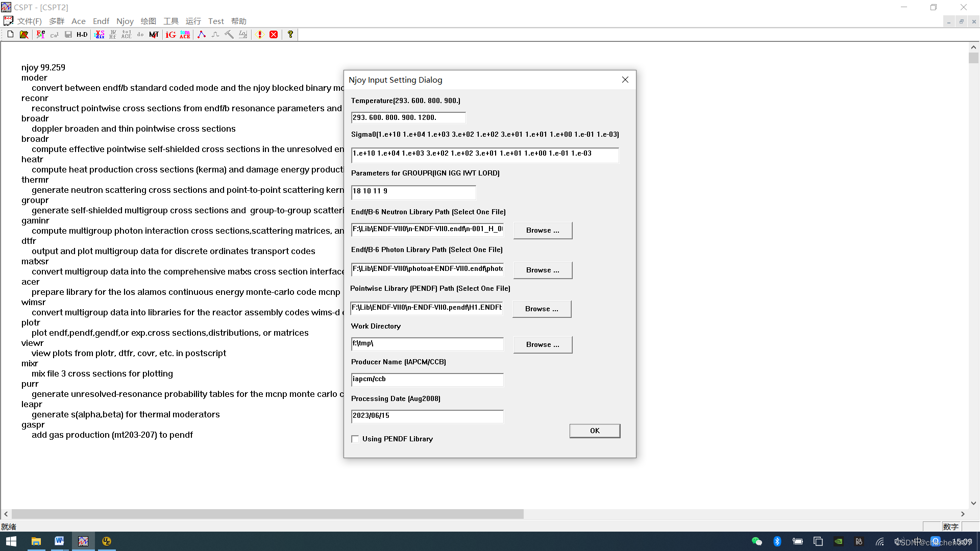Browse for Work Directory
The height and width of the screenshot is (551, 980).
[x=542, y=344]
